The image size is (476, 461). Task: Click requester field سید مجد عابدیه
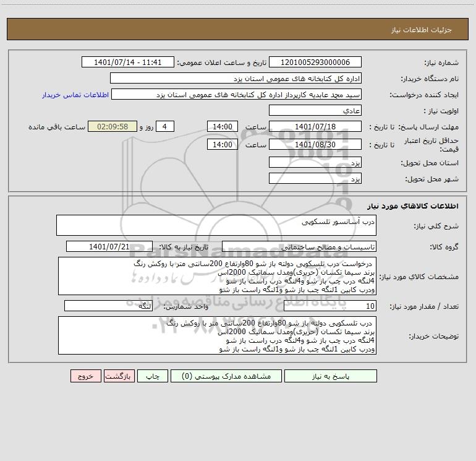[x=237, y=95]
